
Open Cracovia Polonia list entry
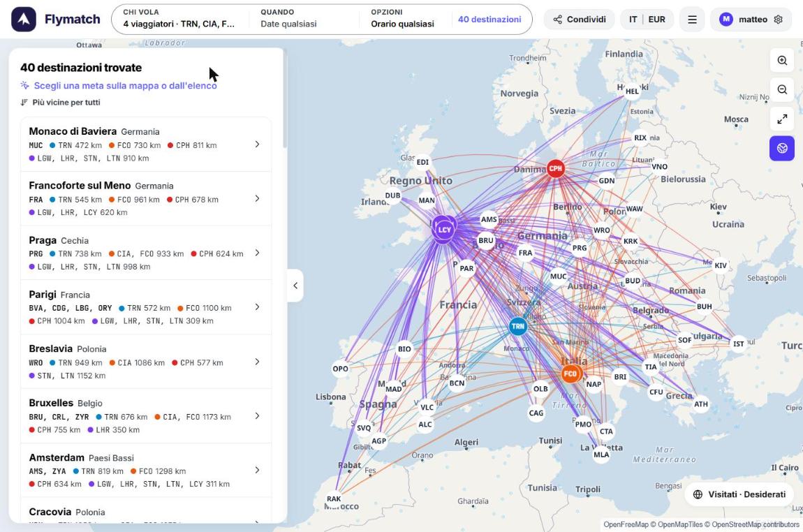tap(146, 512)
